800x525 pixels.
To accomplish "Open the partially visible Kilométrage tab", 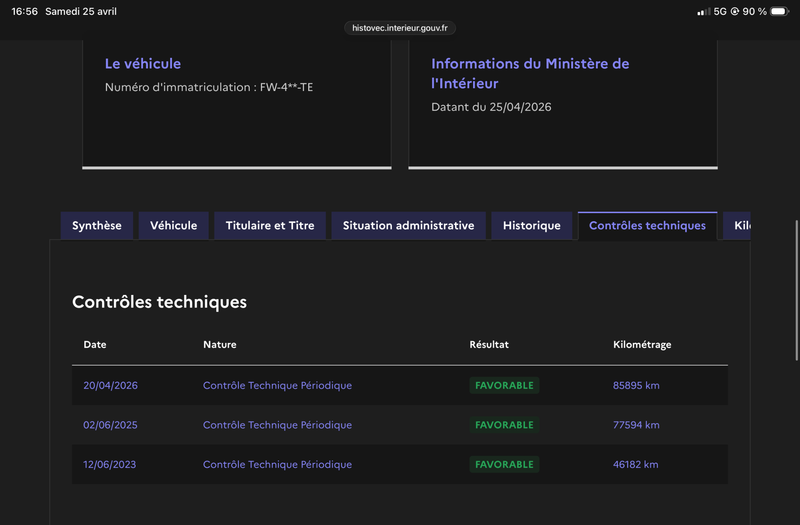I will pyautogui.click(x=738, y=226).
